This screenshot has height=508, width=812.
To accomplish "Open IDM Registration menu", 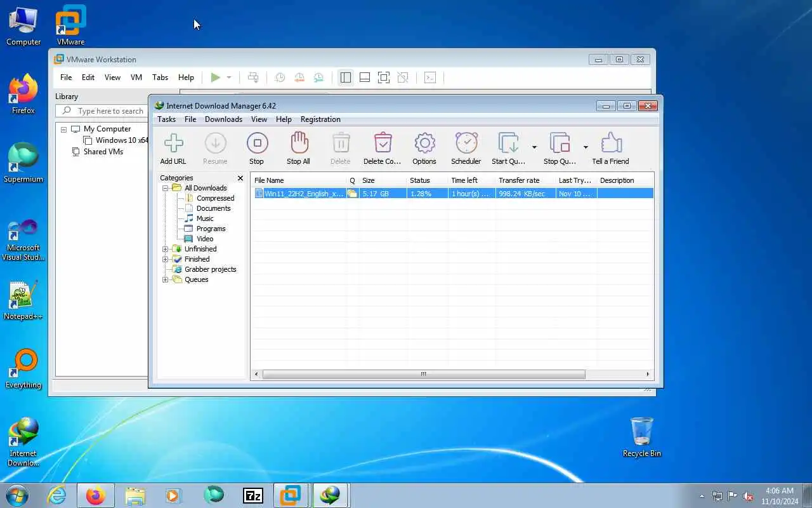I will pos(320,119).
